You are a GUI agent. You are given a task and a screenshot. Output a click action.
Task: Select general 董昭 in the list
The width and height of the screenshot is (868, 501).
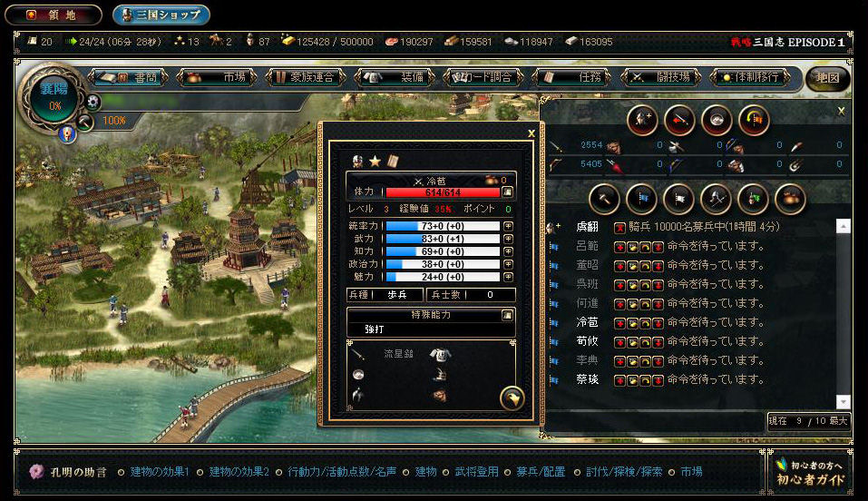coord(588,265)
